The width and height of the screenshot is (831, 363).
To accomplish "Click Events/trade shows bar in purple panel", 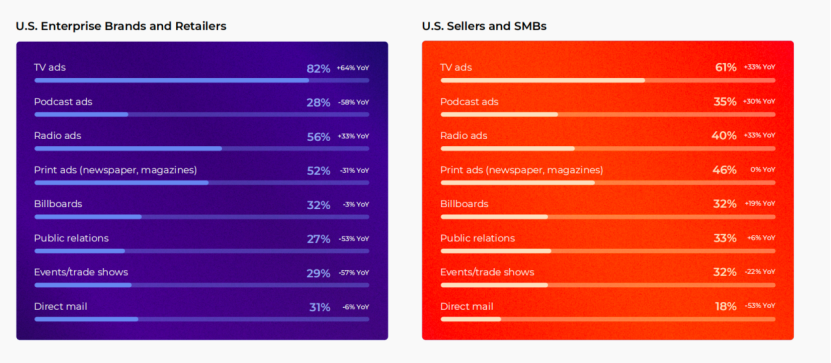I will coord(202,285).
